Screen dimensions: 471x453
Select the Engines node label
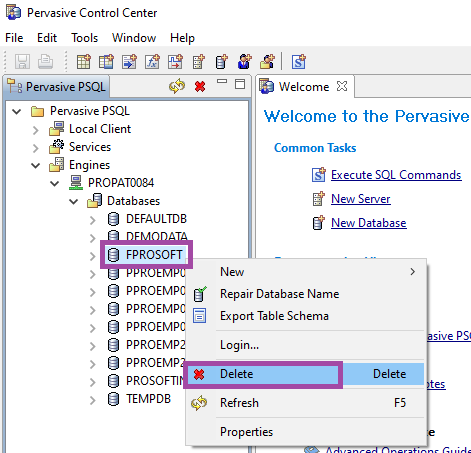click(89, 165)
